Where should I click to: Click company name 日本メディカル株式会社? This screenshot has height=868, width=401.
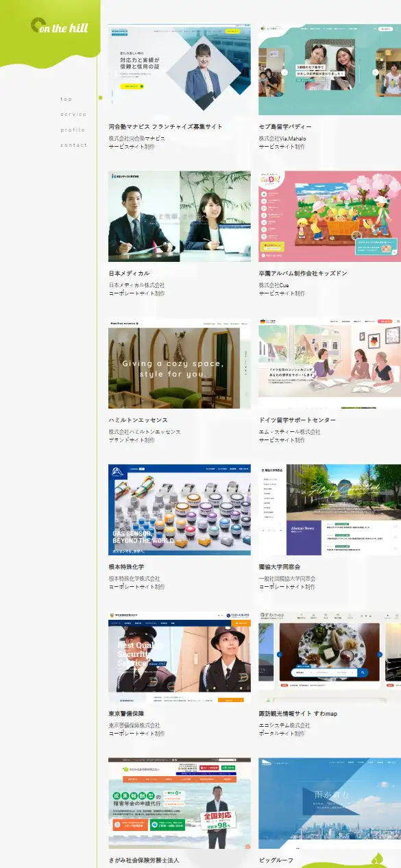[x=136, y=285]
